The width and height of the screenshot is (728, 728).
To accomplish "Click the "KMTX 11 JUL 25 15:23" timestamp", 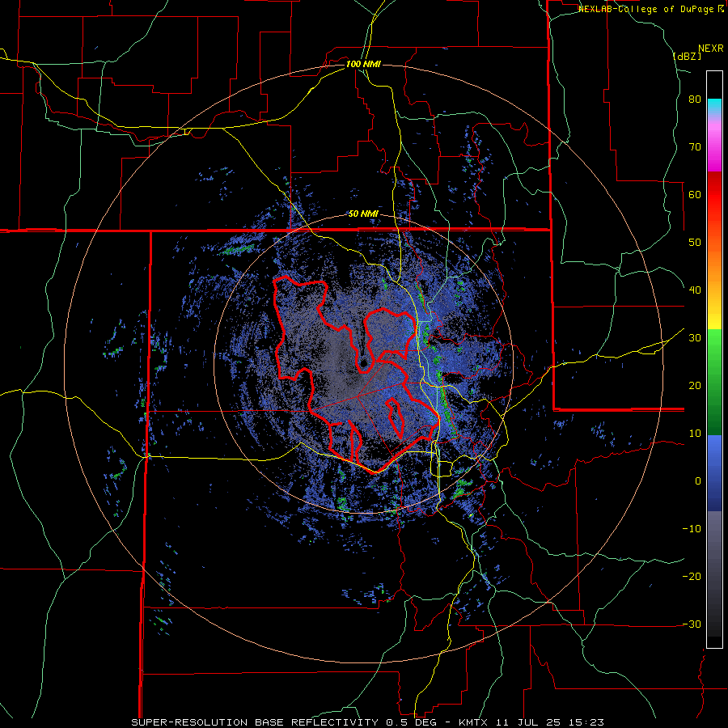I will tap(531, 722).
